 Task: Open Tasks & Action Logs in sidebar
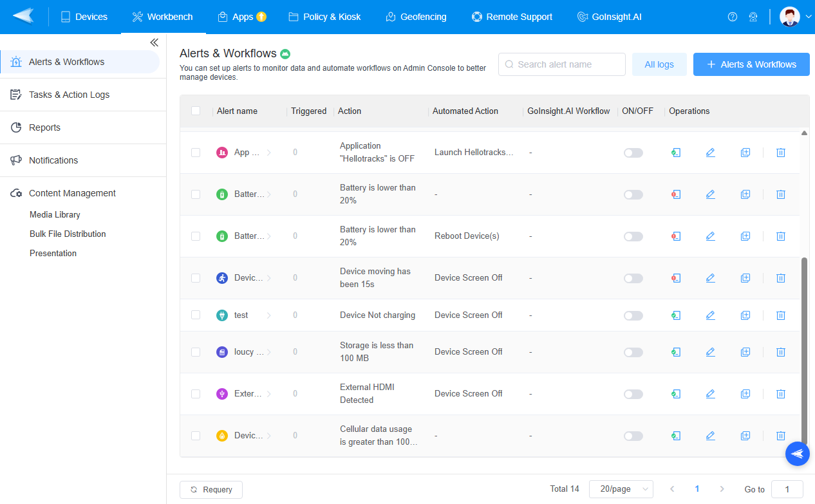(70, 95)
